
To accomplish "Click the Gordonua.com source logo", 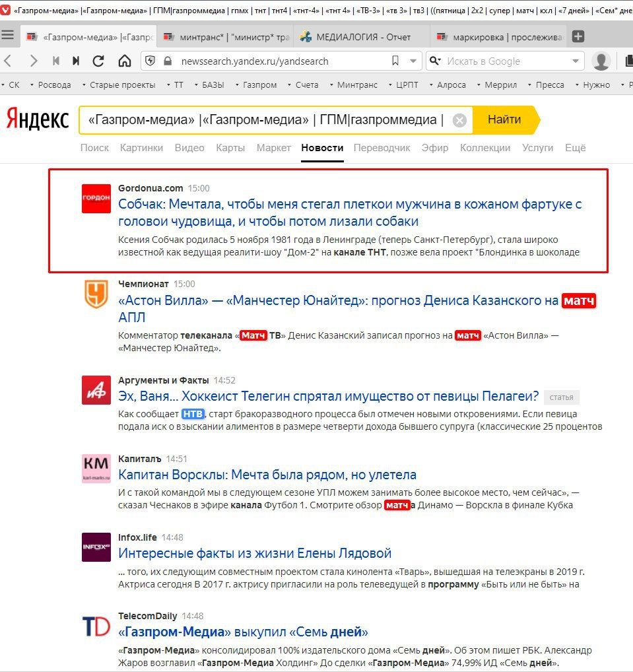I will (x=96, y=199).
